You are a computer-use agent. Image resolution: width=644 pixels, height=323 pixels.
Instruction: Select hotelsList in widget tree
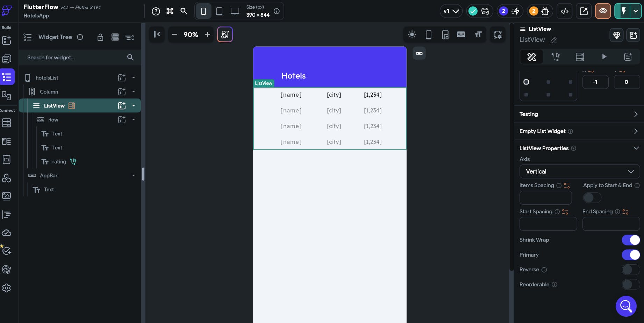(x=47, y=78)
